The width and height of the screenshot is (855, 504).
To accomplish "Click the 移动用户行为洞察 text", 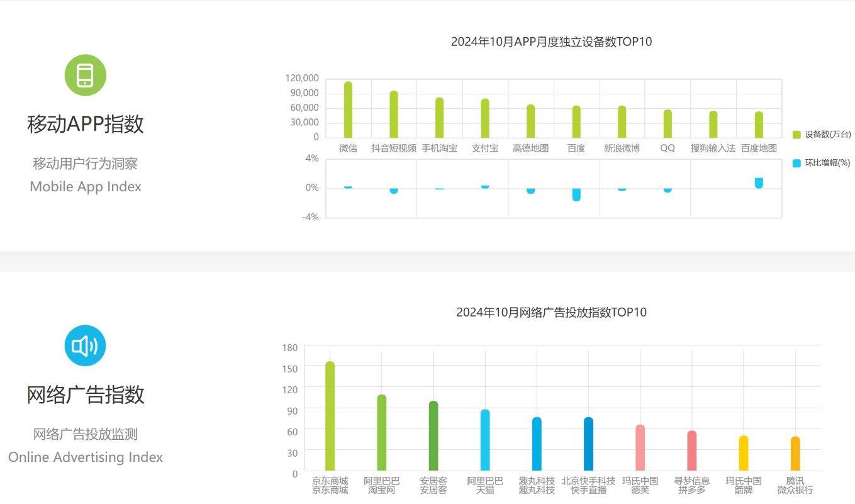I will pyautogui.click(x=86, y=164).
